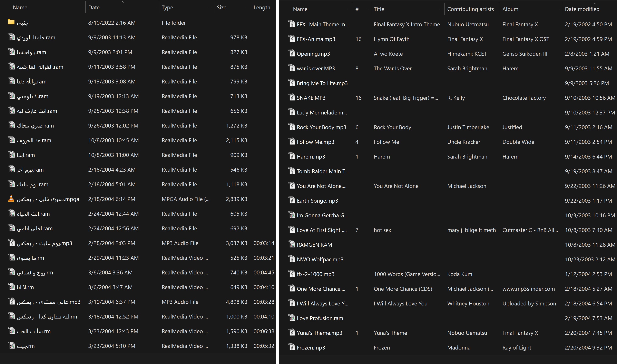The image size is (617, 364).
Task: Click the artist Uncle Kracker
Action: pos(464,142)
